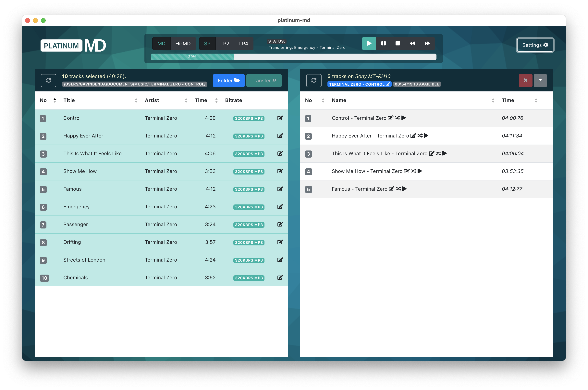Click move icon on Show Me How track

[413, 171]
